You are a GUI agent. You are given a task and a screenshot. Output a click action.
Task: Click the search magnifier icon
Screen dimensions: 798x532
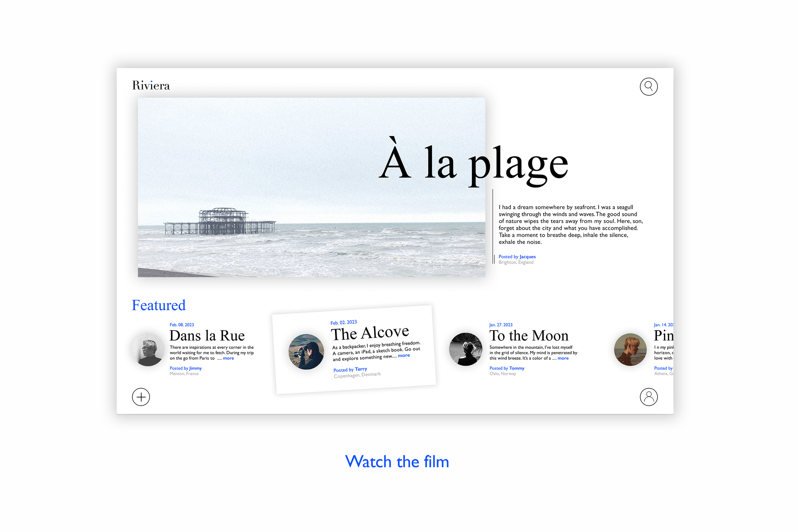(648, 86)
